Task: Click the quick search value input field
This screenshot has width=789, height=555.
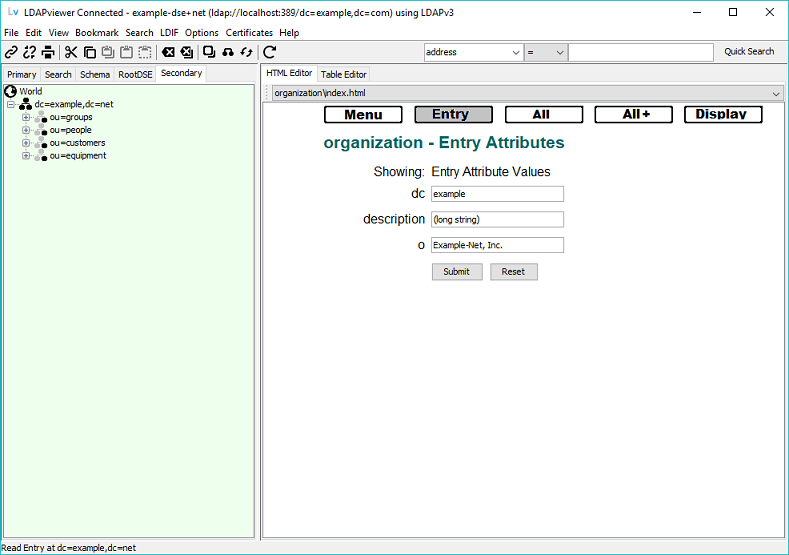Action: click(x=641, y=52)
